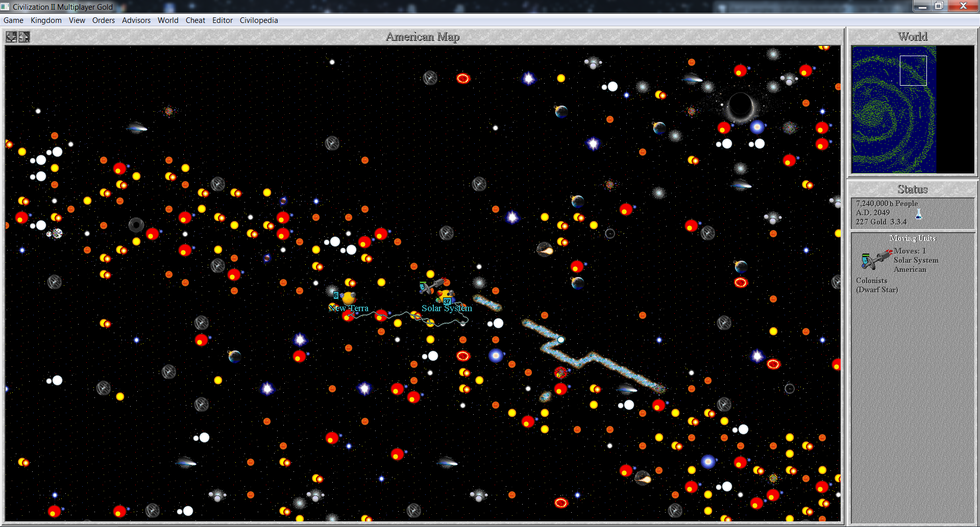
Task: Open the New Terra city, size 6
Action: 348,297
